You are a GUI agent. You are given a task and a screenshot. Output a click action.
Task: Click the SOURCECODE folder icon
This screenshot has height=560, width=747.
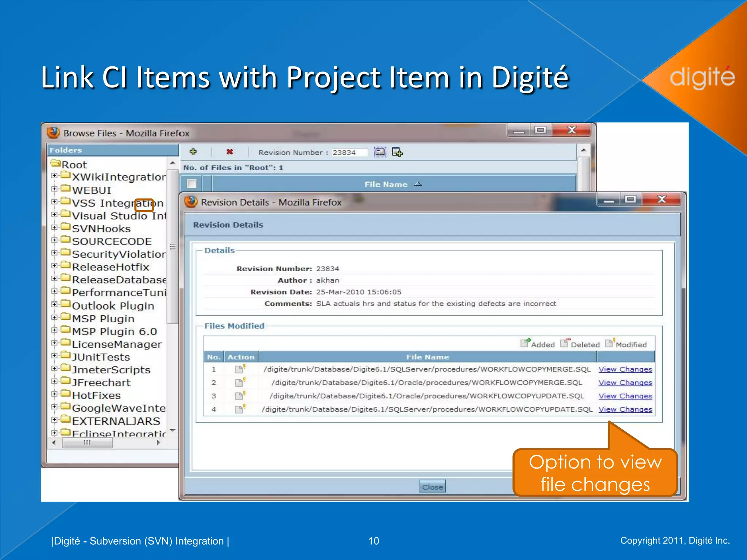66,239
